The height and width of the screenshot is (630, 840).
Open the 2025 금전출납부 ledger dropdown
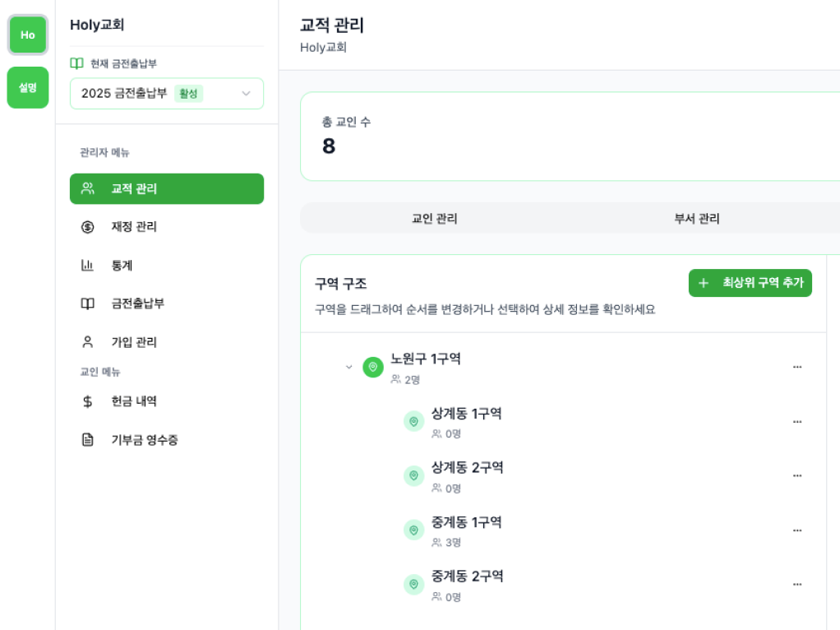click(167, 94)
